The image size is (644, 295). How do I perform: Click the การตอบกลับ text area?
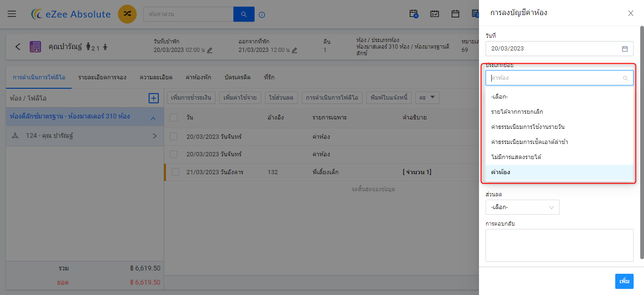coord(560,245)
